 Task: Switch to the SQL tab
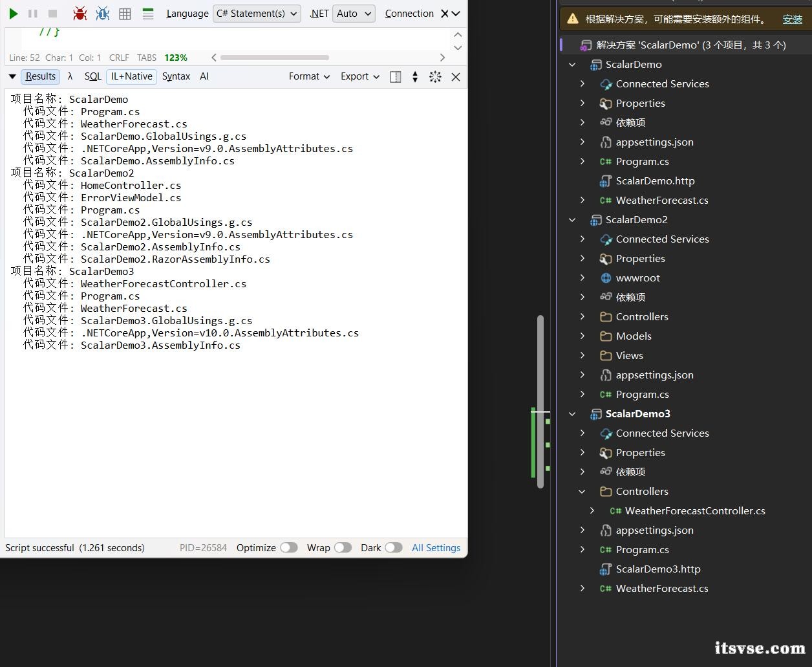[93, 76]
